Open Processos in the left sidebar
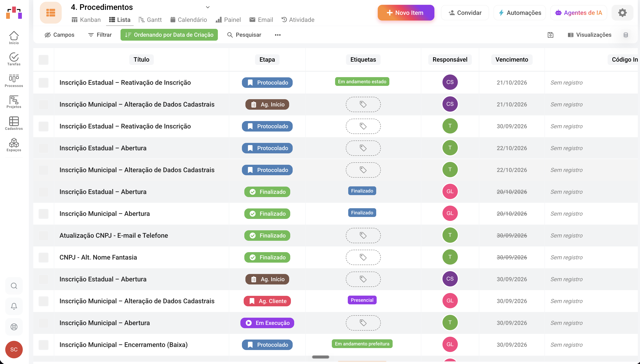The width and height of the screenshot is (640, 364). [x=14, y=81]
